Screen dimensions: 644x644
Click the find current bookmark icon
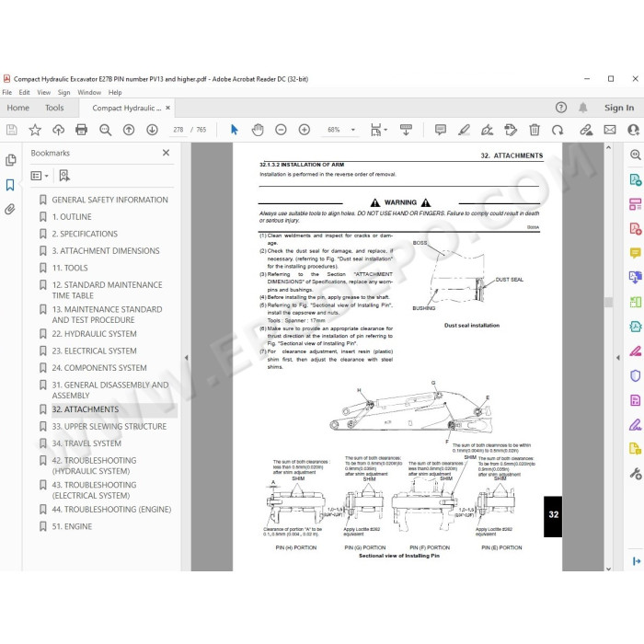coord(64,176)
